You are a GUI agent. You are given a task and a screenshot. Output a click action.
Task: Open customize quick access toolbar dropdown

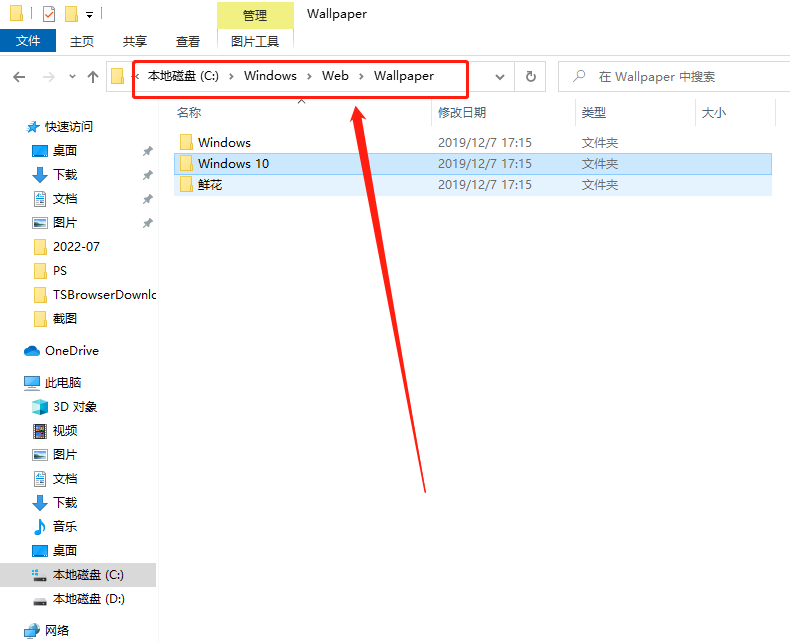(x=89, y=15)
